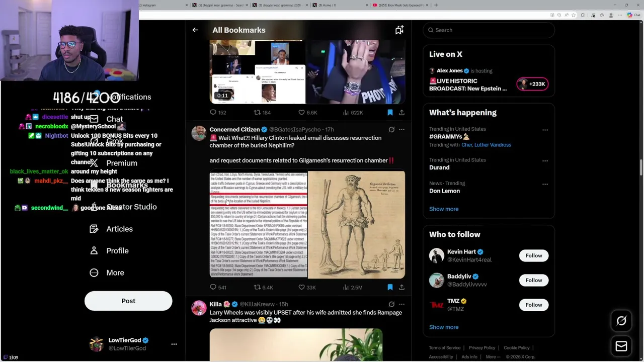The height and width of the screenshot is (362, 644).
Task: Follow TMZ
Action: (534, 305)
